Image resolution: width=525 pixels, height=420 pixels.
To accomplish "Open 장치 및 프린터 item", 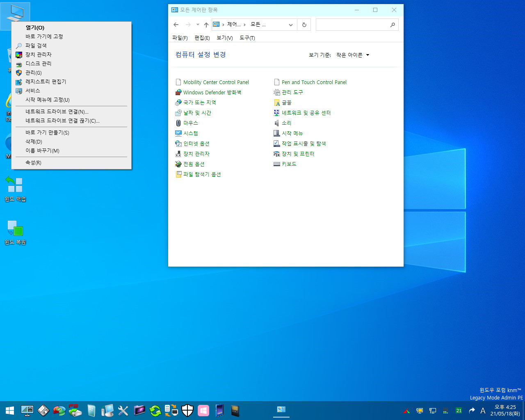I will pos(294,154).
